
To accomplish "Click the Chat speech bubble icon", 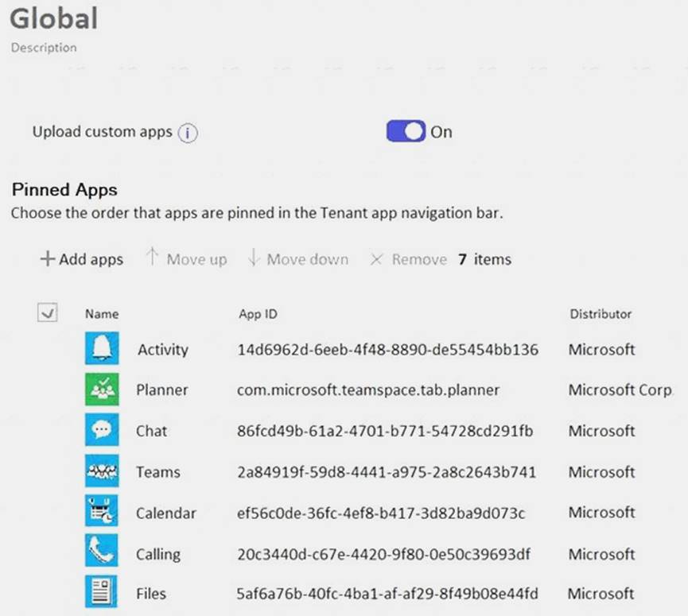I will (102, 431).
